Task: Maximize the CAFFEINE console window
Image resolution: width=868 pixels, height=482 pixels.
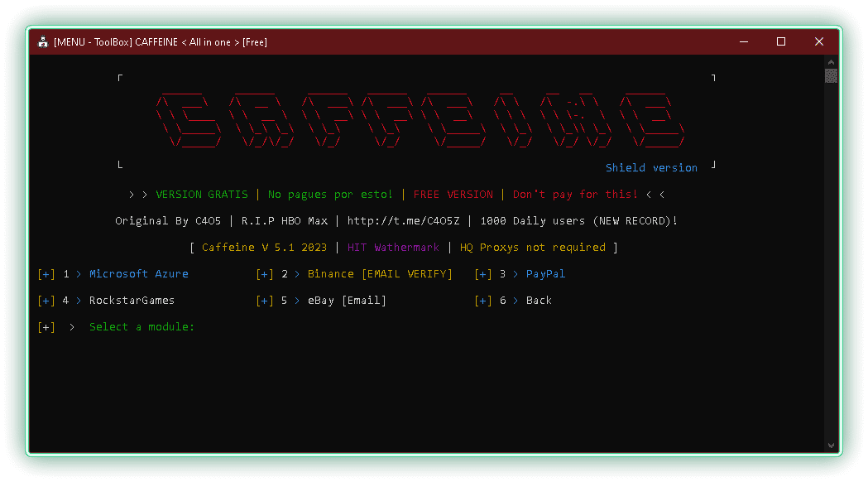Action: pos(781,42)
